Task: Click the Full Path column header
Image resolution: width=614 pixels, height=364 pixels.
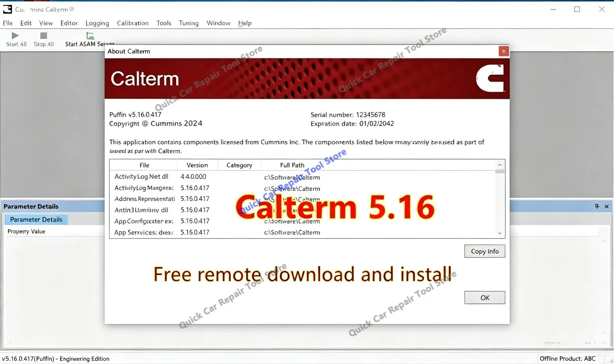Action: coord(292,165)
